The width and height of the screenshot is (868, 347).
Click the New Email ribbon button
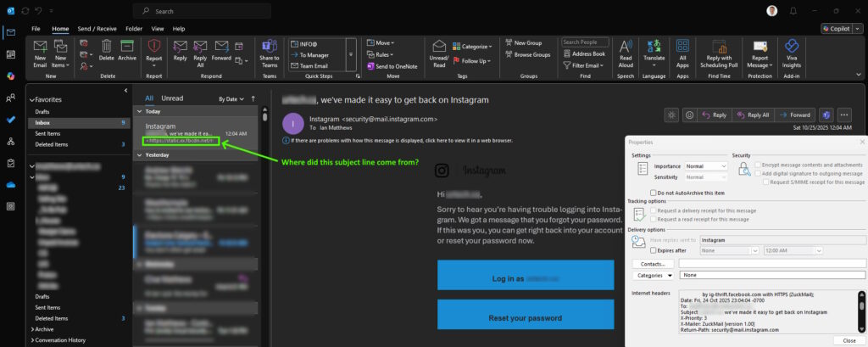(x=40, y=53)
